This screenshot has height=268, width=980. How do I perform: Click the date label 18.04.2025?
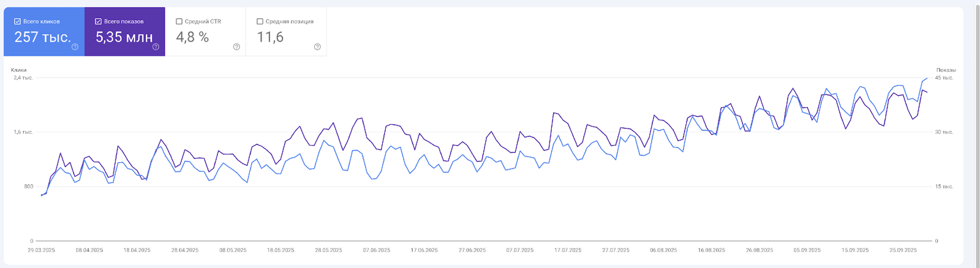pos(137,250)
